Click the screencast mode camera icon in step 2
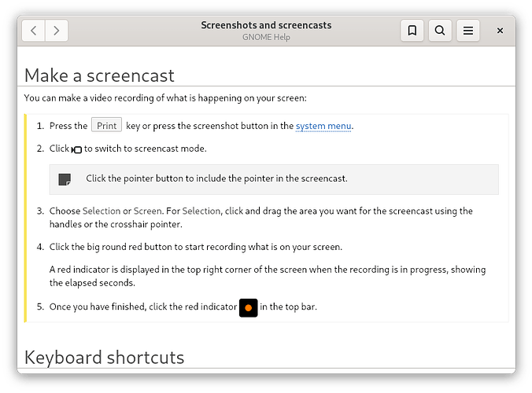Image resolution: width=532 pixels, height=393 pixels. click(77, 149)
